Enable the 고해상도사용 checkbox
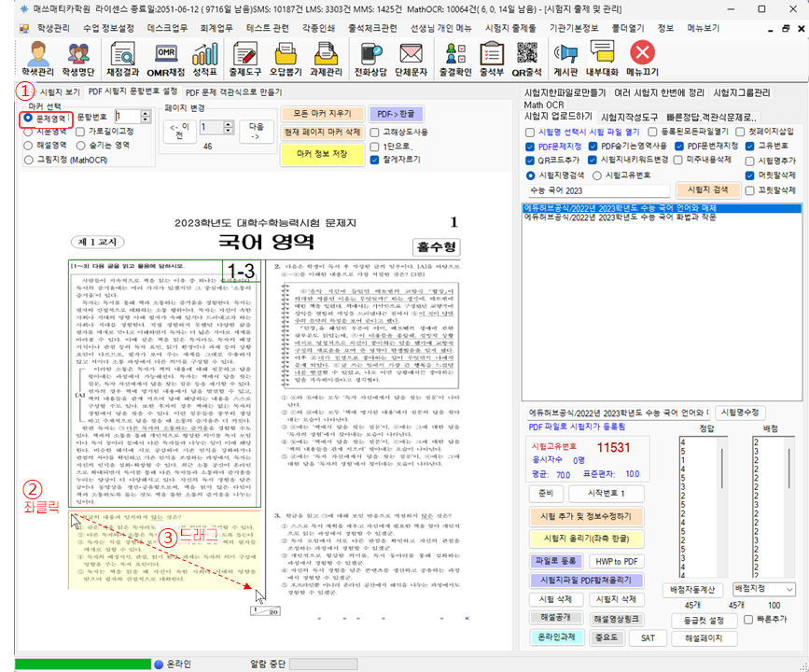Viewport: 809px width, 672px height. (375, 132)
